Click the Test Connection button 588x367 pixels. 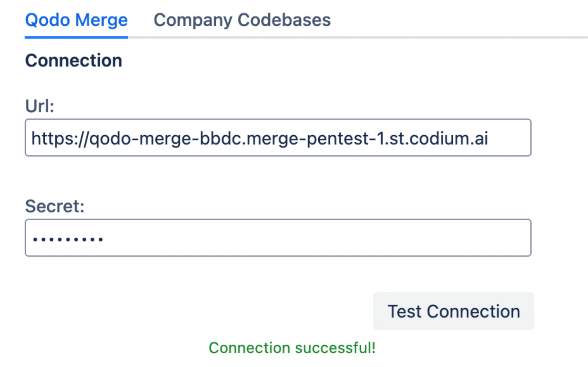[453, 311]
